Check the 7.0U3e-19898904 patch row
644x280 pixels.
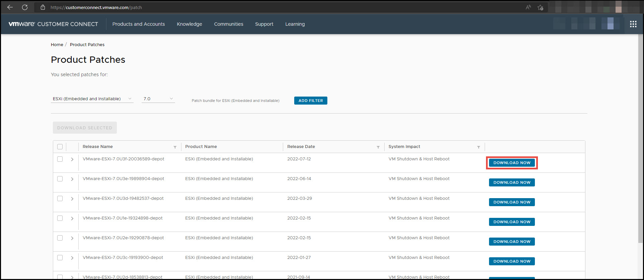coord(60,179)
